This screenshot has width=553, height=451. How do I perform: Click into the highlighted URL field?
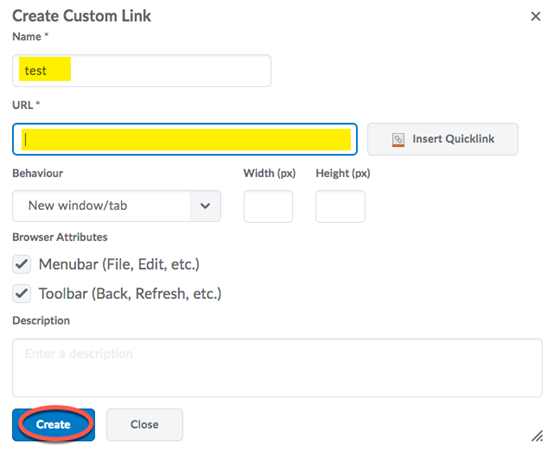click(185, 139)
